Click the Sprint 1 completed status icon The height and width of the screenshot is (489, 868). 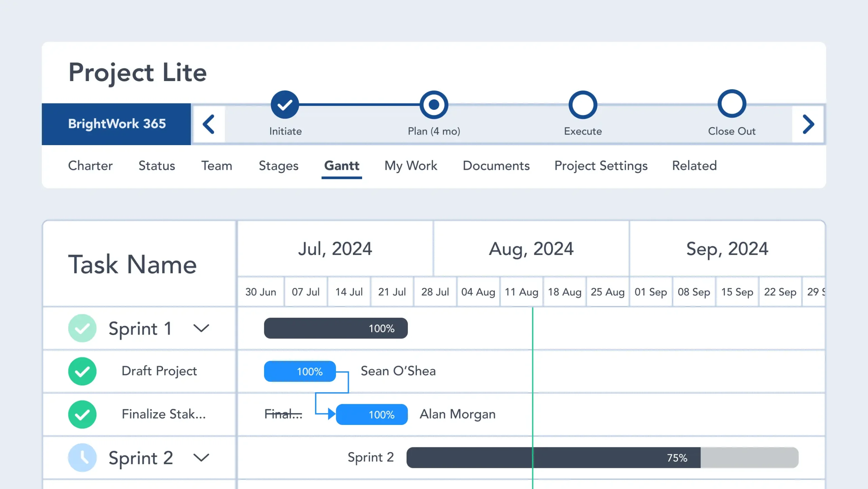click(x=82, y=328)
